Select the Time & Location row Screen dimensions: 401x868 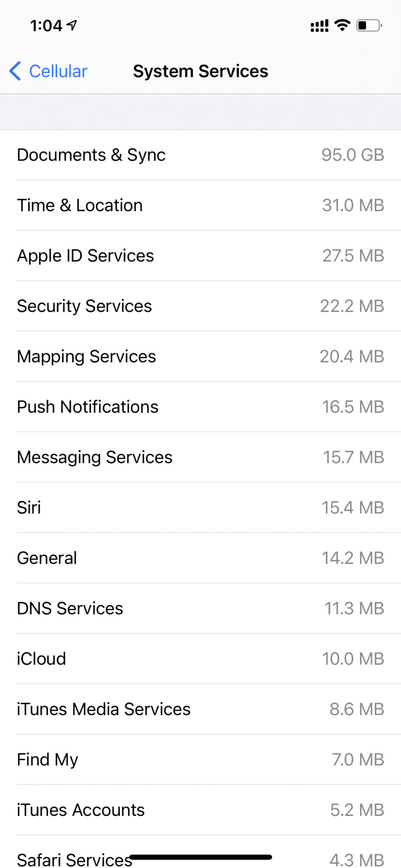pyautogui.click(x=200, y=205)
